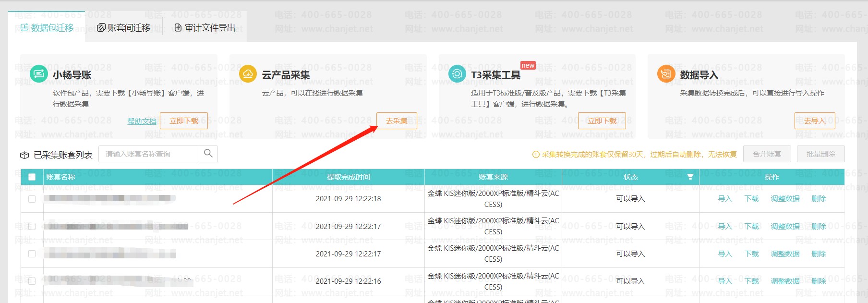
Task: Click 可以导入 status in the 12:22:18 row
Action: coord(630,199)
